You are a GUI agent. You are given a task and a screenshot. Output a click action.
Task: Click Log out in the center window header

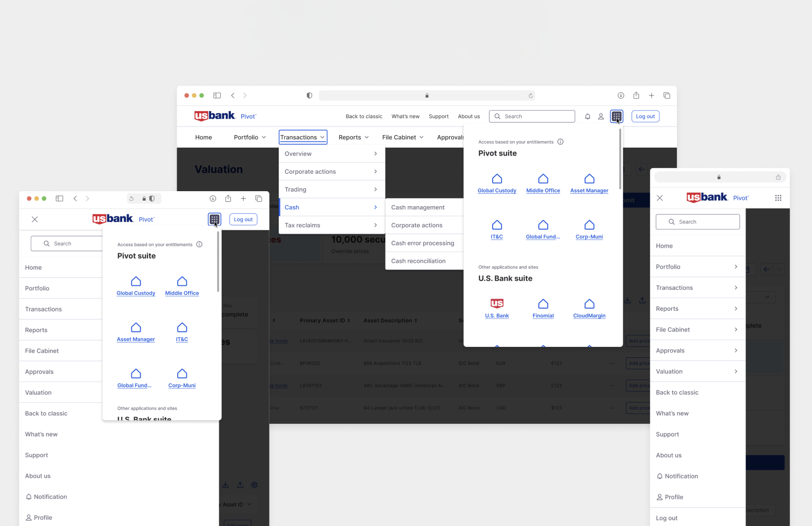[645, 117]
